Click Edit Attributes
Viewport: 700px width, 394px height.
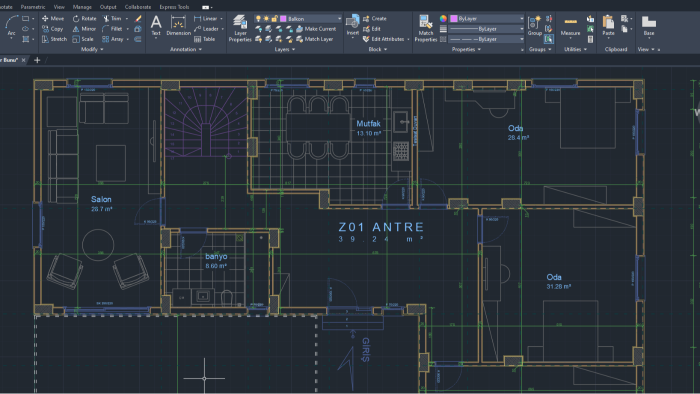tap(383, 39)
